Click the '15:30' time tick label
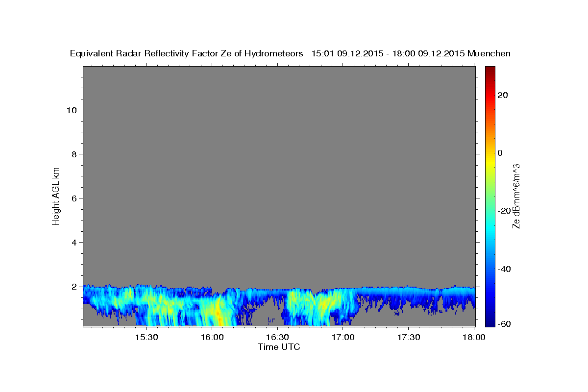The width and height of the screenshot is (588, 392). pos(146,337)
